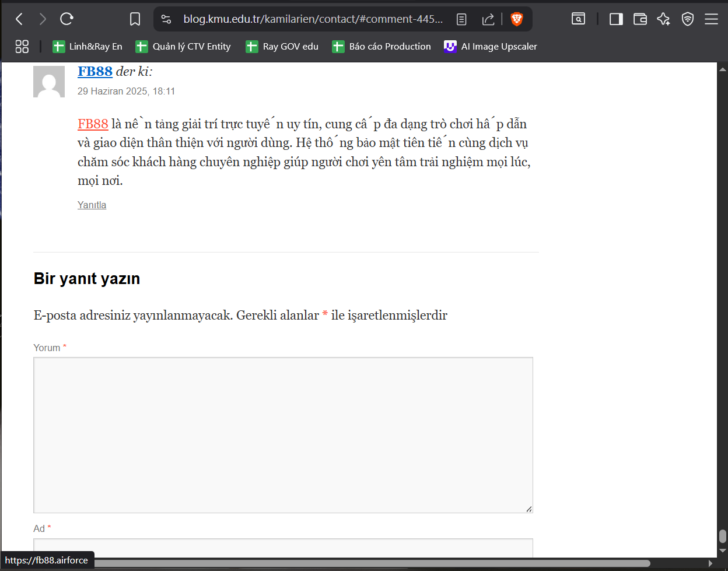Open reader mode icon in address bar
Viewport: 728px width, 571px height.
pyautogui.click(x=461, y=19)
